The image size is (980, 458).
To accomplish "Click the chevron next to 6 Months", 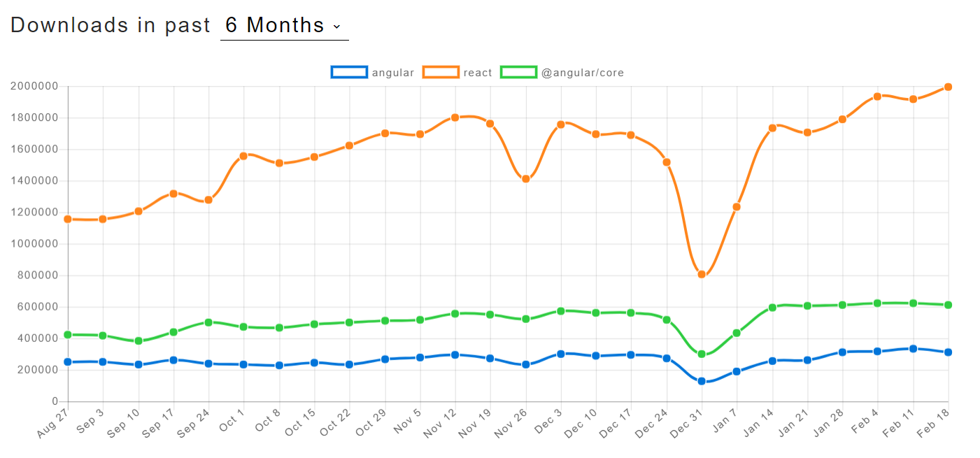I will [x=336, y=28].
